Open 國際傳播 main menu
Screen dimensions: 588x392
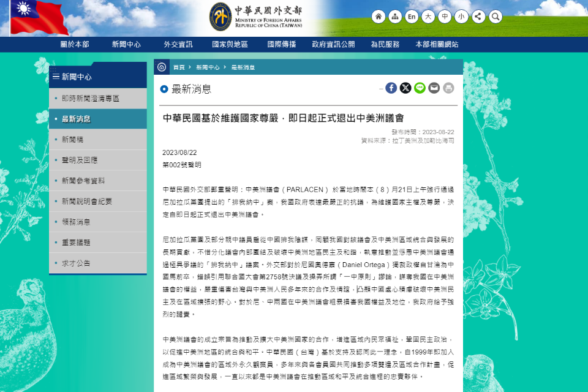click(x=282, y=44)
